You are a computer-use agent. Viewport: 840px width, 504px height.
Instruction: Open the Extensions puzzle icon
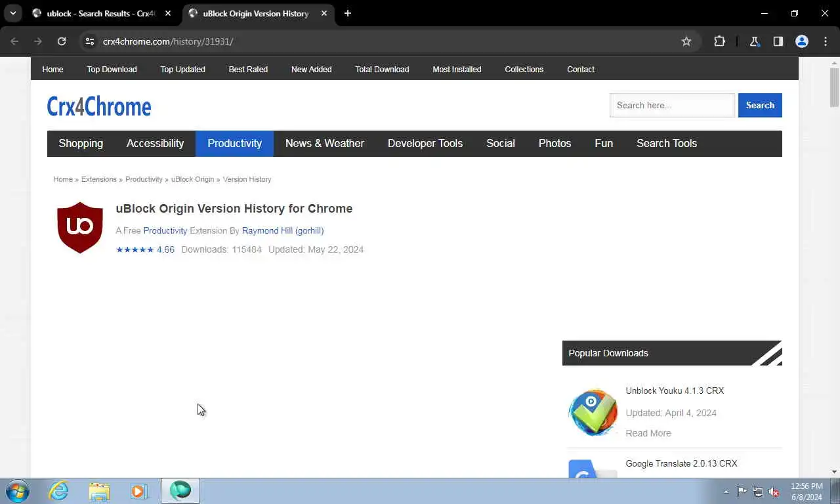pos(720,41)
